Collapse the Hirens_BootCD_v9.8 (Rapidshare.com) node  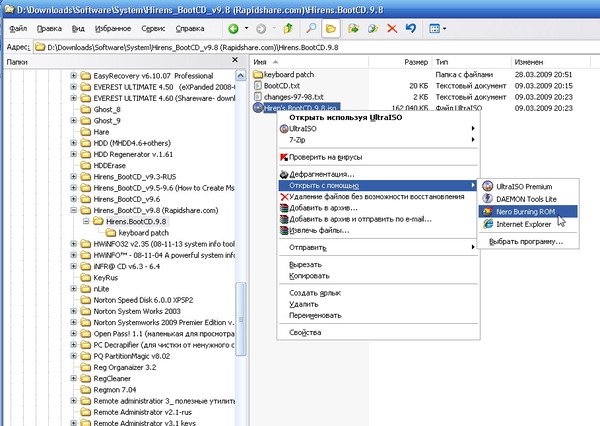click(x=73, y=210)
